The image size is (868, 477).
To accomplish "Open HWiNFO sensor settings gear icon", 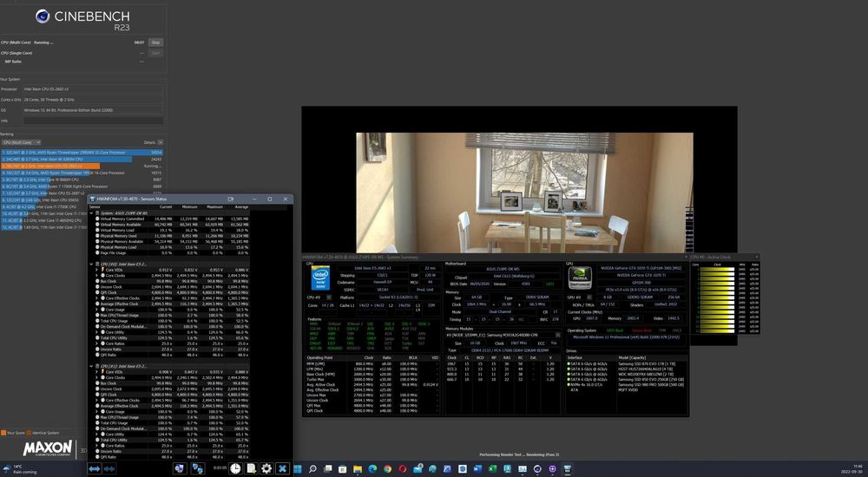I will tap(266, 468).
